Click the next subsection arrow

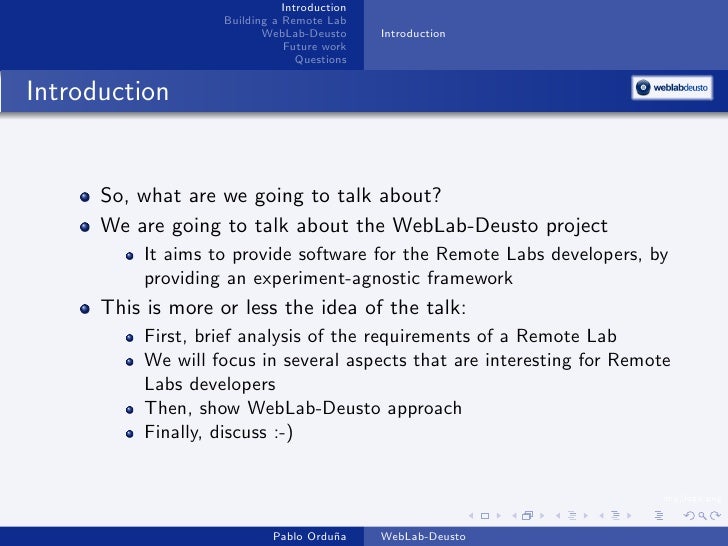(585, 515)
